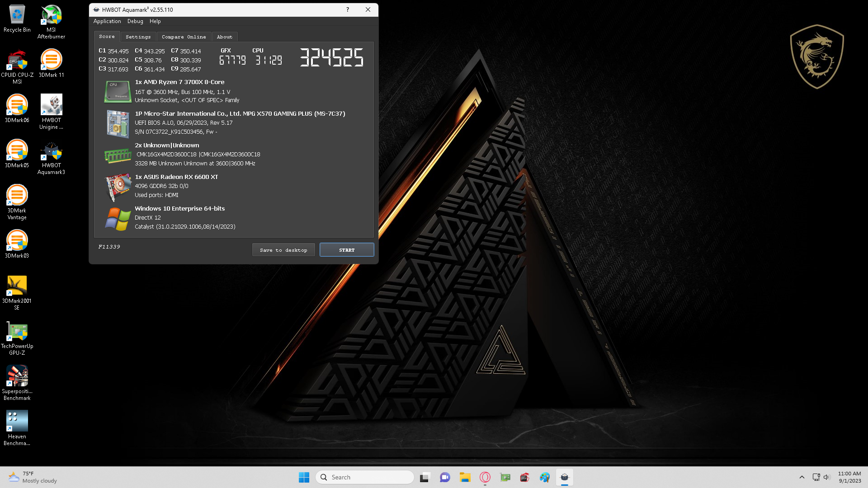
Task: Click the ASUS Radeon RX 6600 XT line
Action: tap(176, 177)
